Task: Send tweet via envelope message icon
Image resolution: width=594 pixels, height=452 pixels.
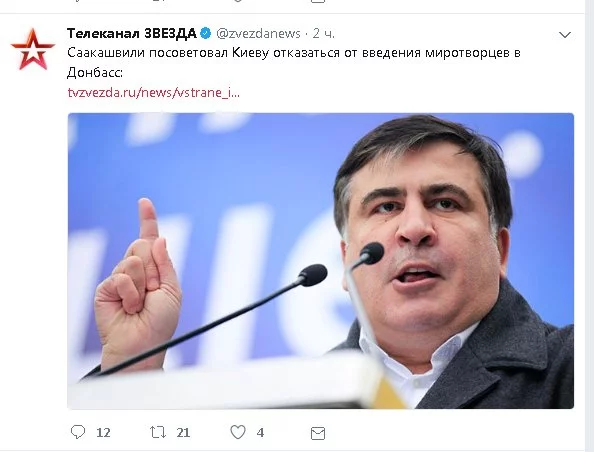Action: tap(318, 433)
